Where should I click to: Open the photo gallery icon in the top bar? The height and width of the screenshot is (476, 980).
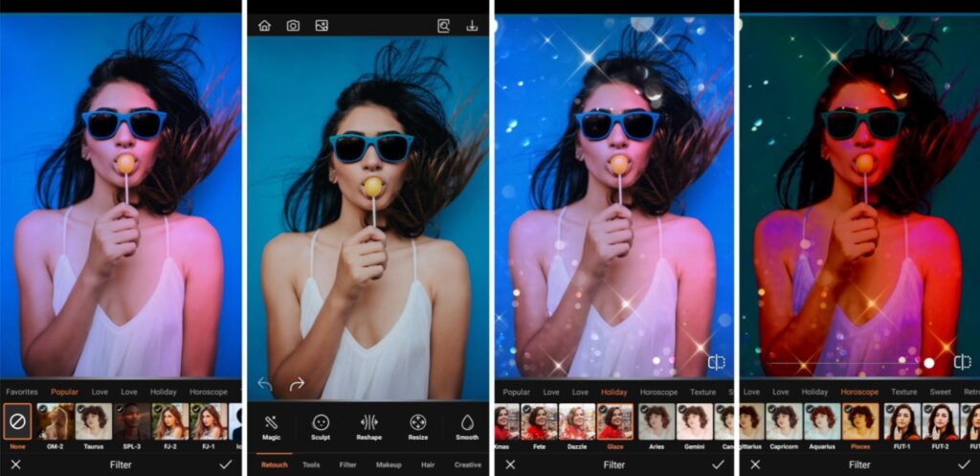click(322, 26)
